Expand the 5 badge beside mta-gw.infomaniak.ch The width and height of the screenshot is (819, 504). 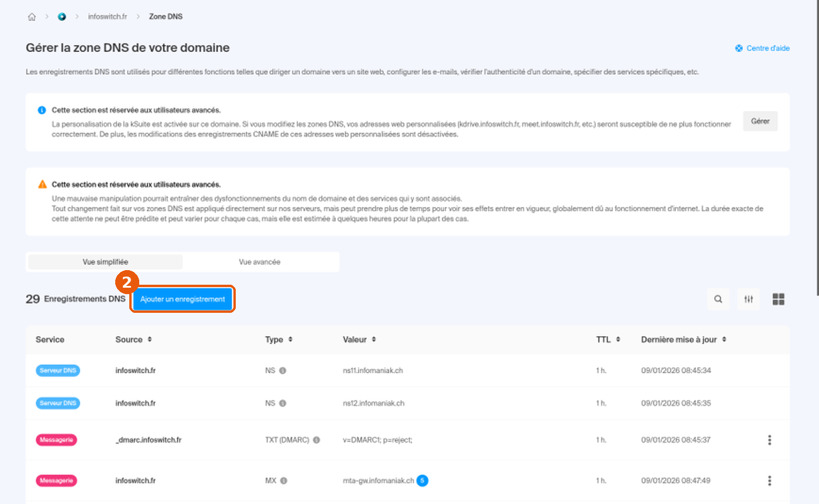pos(423,481)
